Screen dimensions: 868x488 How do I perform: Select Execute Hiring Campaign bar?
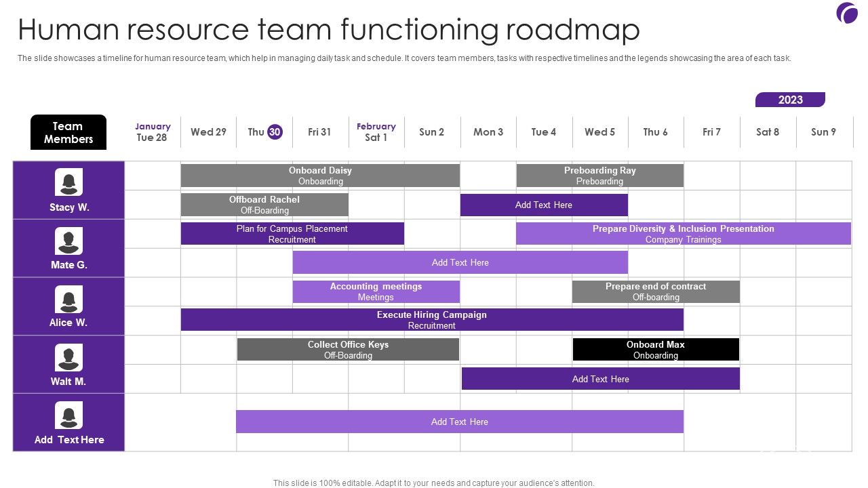tap(432, 320)
